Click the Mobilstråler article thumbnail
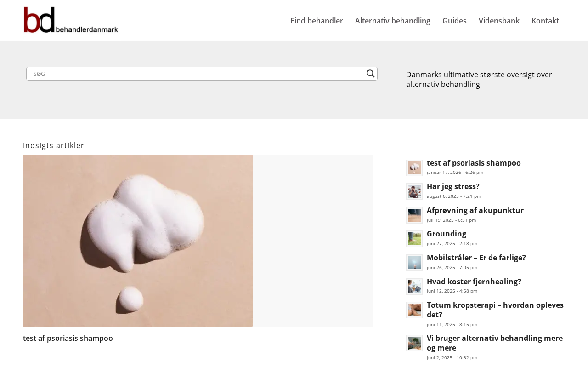Image resolution: width=588 pixels, height=368 pixels. point(414,263)
